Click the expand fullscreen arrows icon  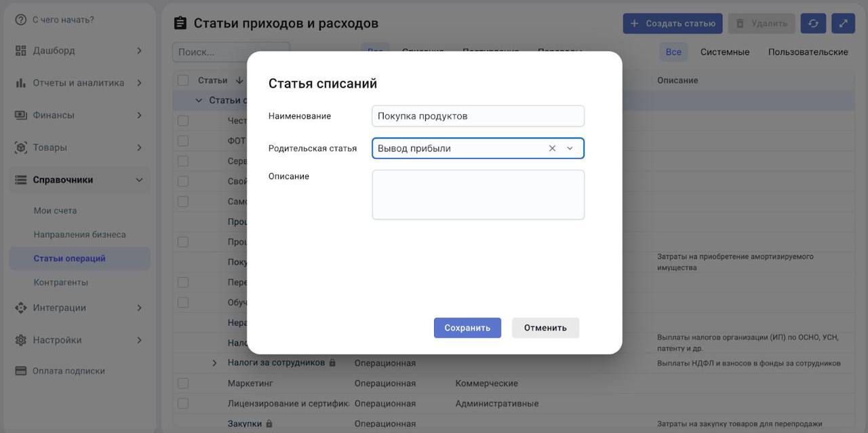843,23
